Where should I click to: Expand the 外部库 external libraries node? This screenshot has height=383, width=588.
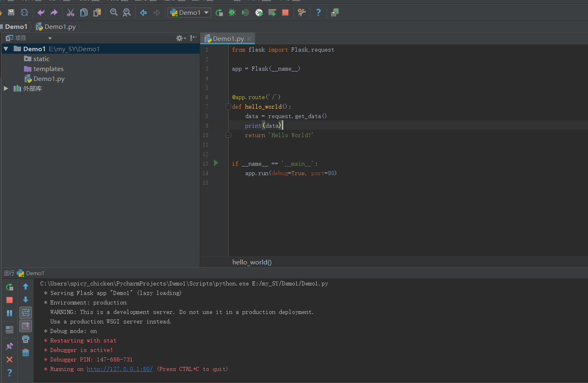point(6,88)
